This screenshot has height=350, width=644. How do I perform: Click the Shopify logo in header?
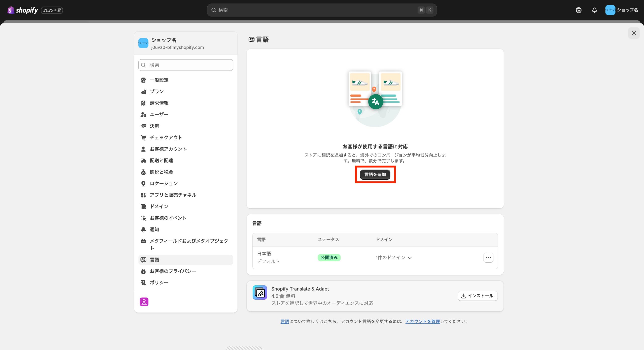tap(23, 10)
